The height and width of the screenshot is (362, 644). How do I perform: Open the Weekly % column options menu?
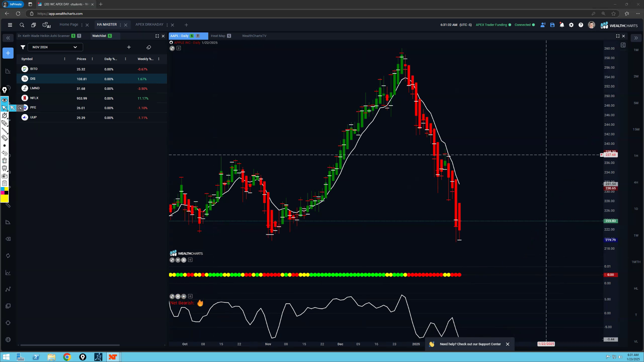(159, 59)
